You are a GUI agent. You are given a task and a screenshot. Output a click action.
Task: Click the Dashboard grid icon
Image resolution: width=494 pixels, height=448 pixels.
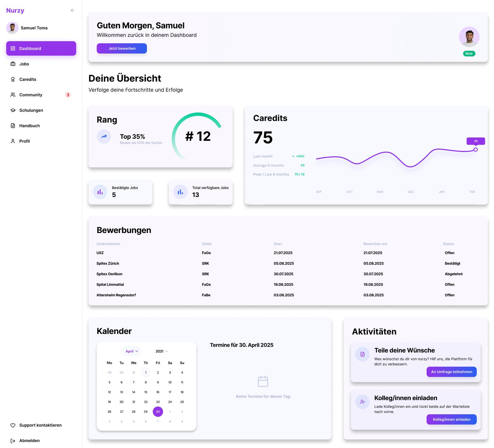coord(13,49)
